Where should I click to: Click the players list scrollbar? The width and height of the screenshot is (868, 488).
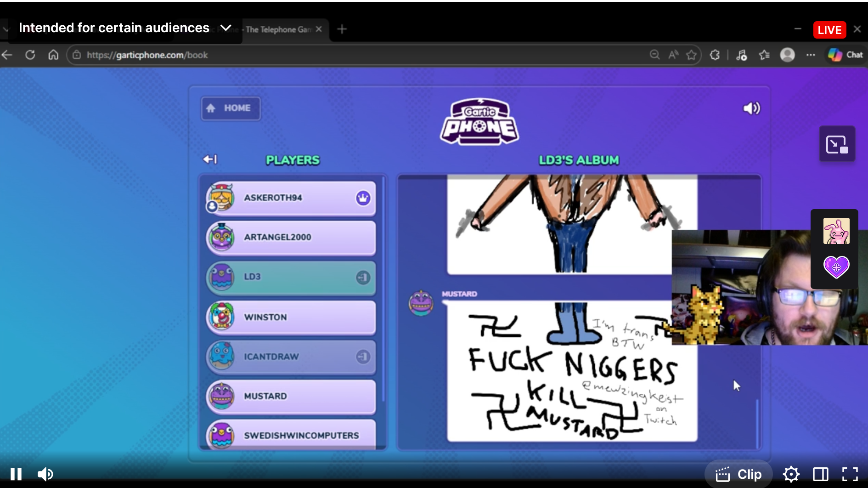click(383, 289)
